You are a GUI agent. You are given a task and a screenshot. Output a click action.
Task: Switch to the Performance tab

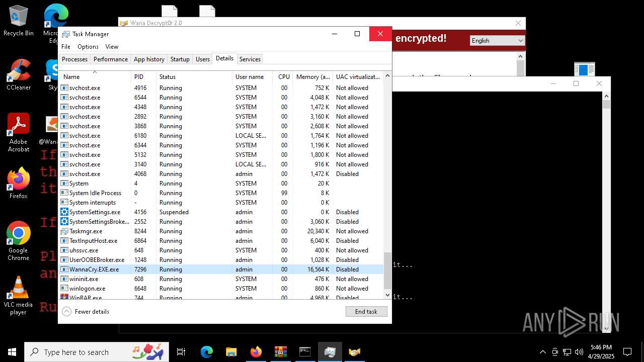point(111,59)
